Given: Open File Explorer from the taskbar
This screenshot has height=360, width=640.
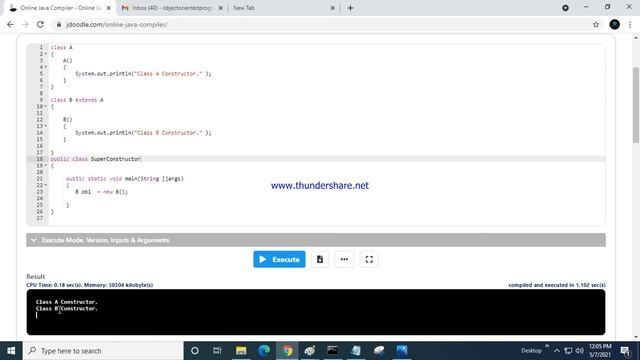Looking at the screenshot, I should pyautogui.click(x=241, y=351).
